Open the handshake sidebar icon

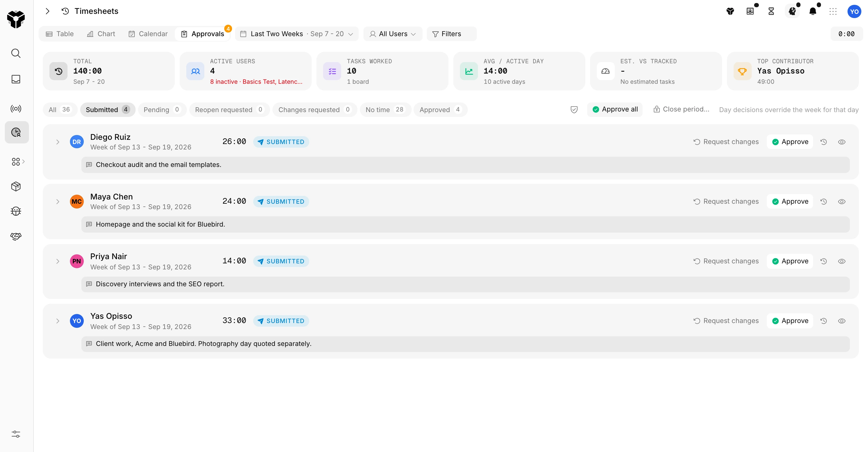pos(16,236)
